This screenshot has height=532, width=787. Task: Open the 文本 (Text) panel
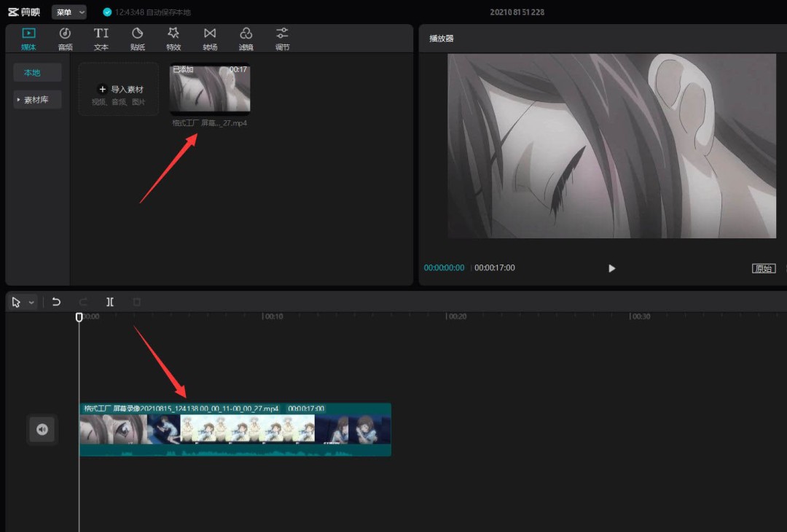tap(101, 39)
